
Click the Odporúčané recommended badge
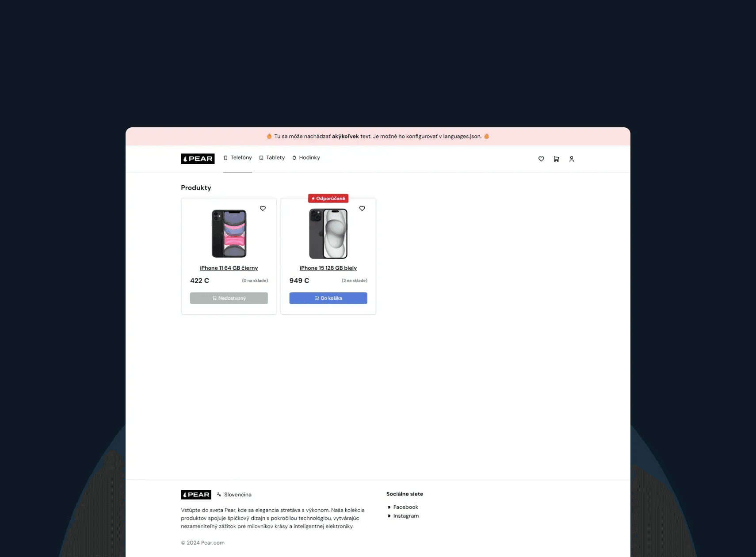(x=328, y=198)
